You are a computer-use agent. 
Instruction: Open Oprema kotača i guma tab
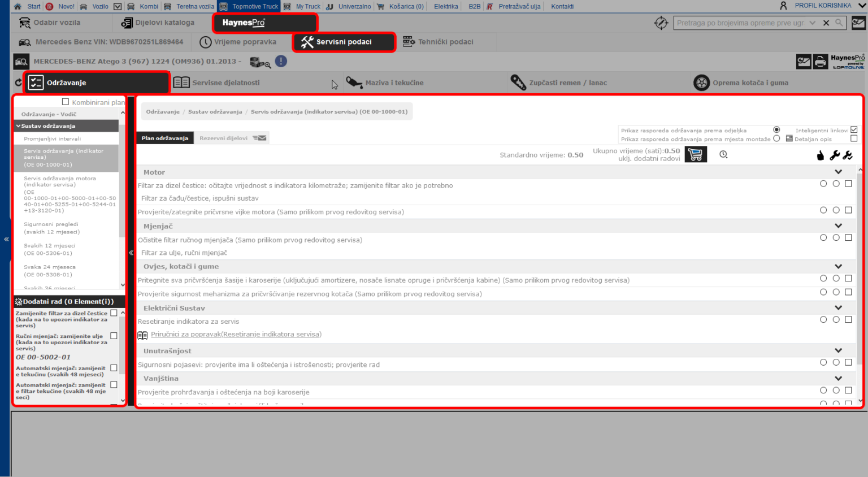pos(741,83)
